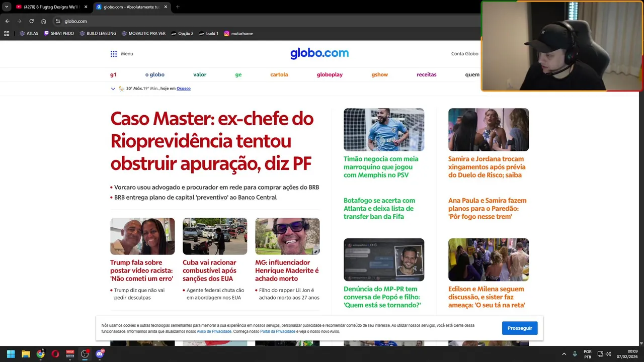Click the globo.com address bar field
The width and height of the screenshot is (644, 362).
pyautogui.click(x=267, y=21)
